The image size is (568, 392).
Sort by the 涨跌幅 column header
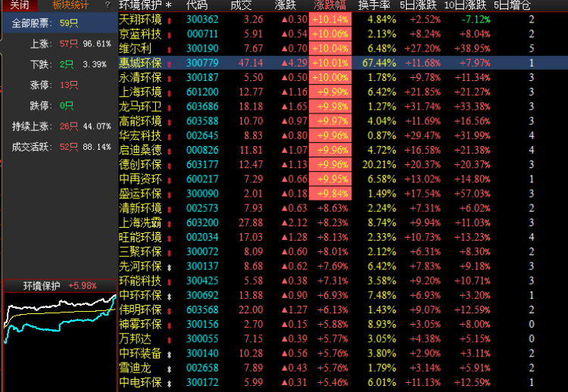click(x=330, y=5)
